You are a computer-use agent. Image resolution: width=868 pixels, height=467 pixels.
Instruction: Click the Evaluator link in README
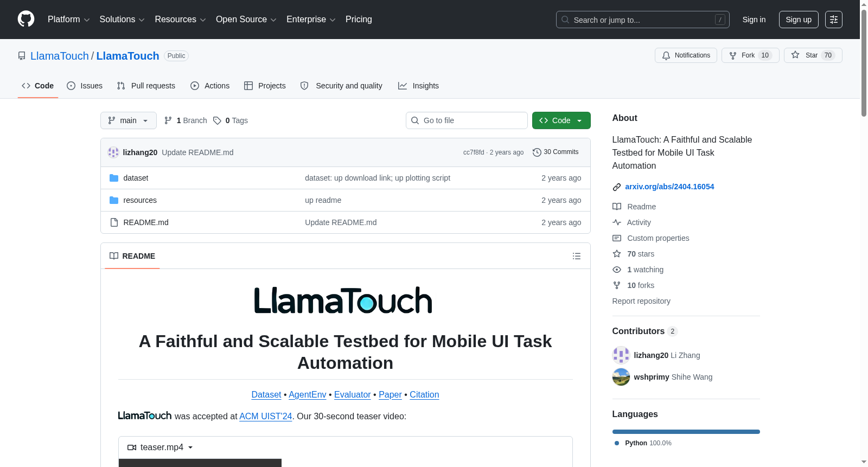tap(353, 394)
